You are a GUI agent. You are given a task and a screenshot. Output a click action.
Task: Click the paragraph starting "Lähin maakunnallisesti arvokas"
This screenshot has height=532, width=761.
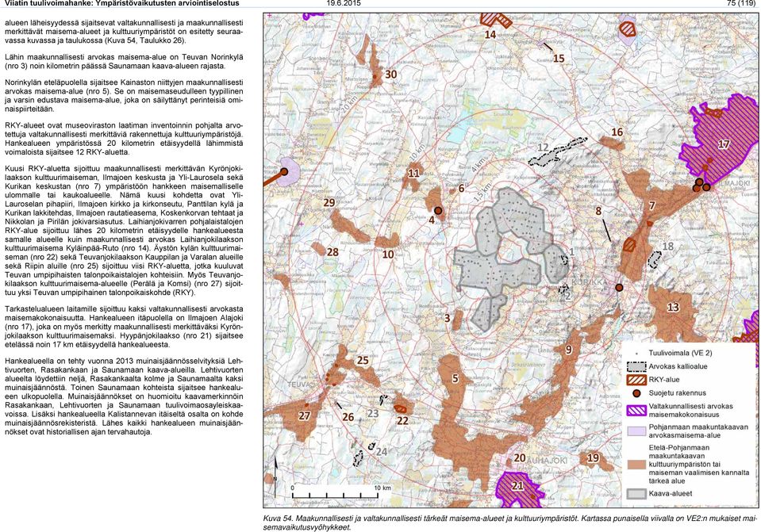tap(124, 62)
